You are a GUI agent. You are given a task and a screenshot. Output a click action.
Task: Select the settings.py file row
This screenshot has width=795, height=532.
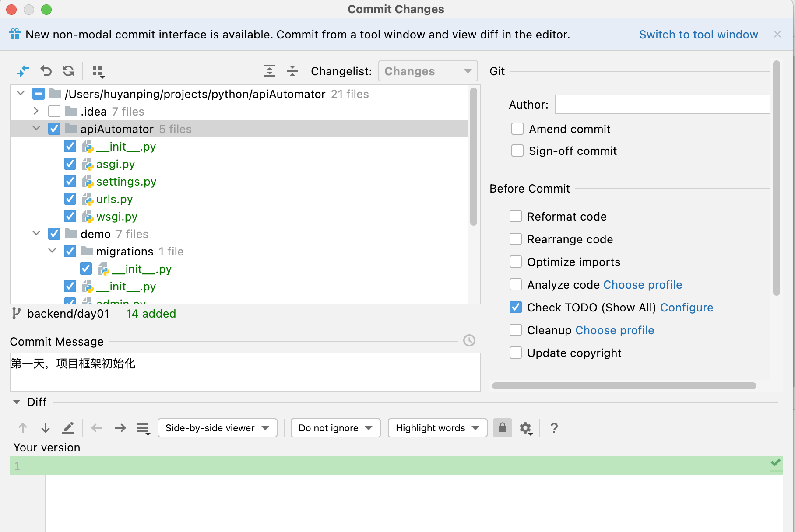click(x=239, y=181)
